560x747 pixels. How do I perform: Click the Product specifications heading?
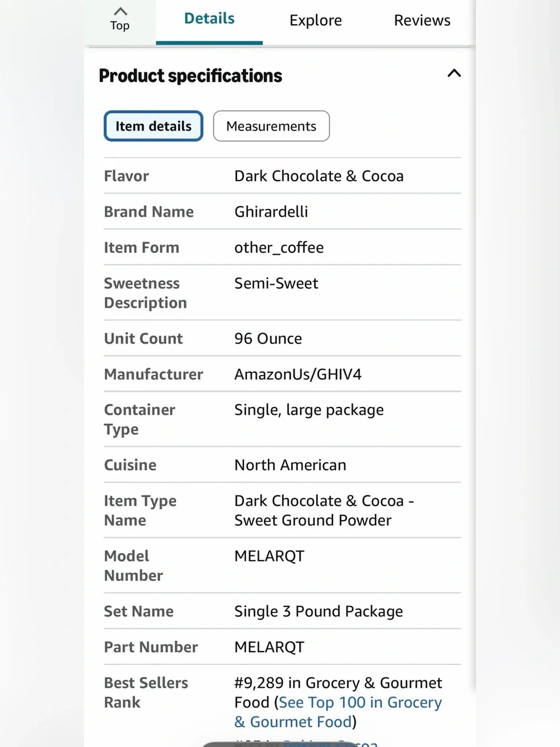point(190,76)
